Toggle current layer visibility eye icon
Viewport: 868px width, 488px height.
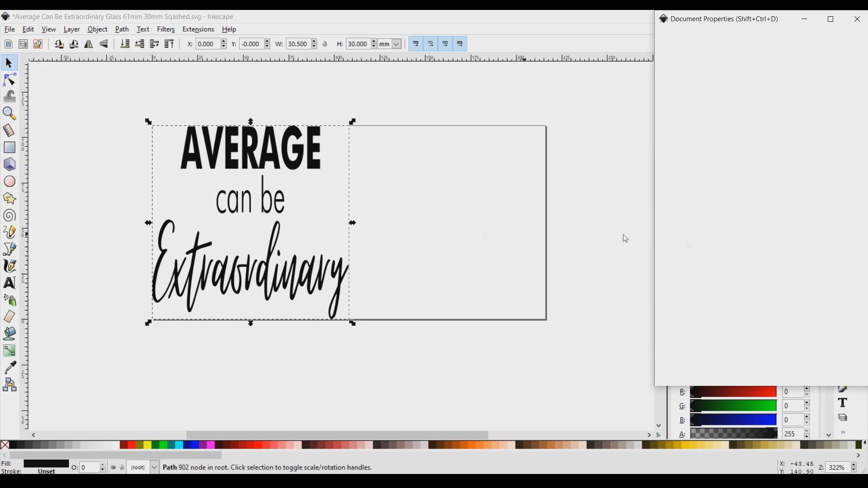pyautogui.click(x=113, y=468)
